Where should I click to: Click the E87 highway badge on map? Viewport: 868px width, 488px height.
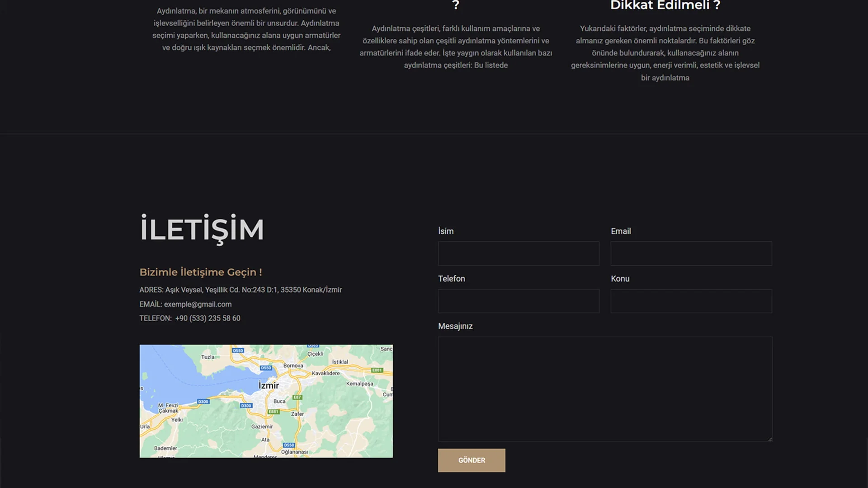(x=297, y=398)
